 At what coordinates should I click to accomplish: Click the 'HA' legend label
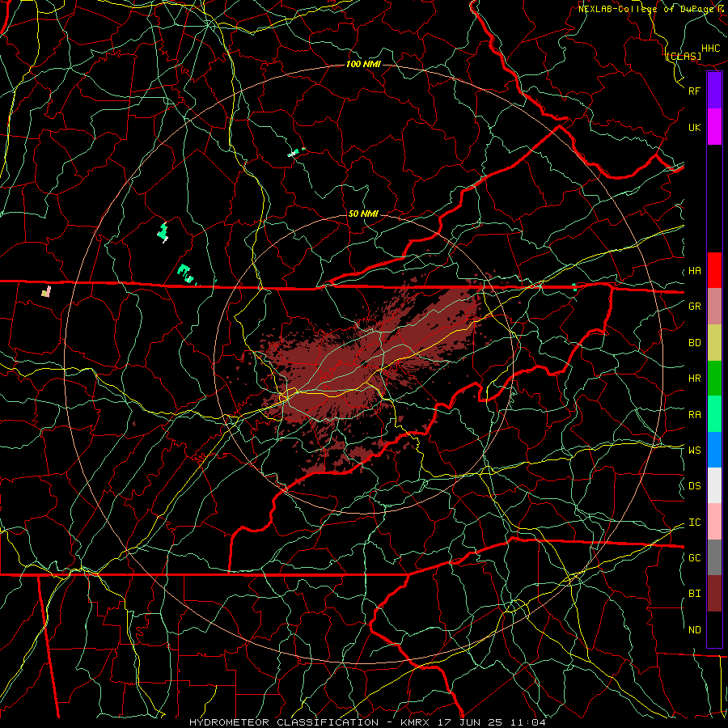(694, 271)
